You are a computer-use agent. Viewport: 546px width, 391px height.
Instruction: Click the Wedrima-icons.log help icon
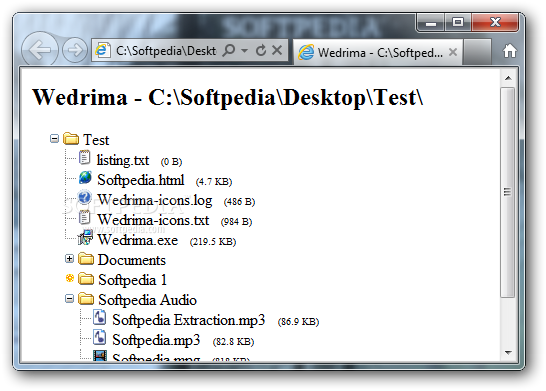click(84, 197)
